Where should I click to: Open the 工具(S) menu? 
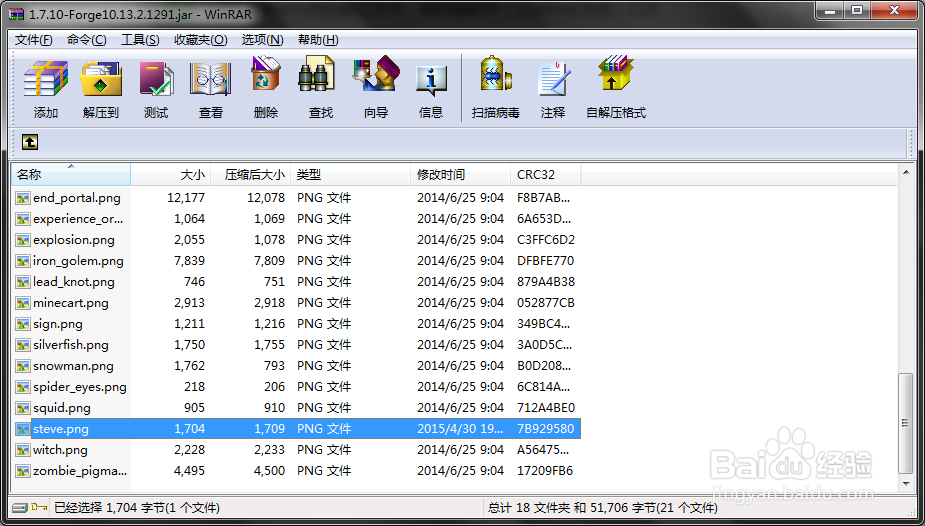pos(140,40)
